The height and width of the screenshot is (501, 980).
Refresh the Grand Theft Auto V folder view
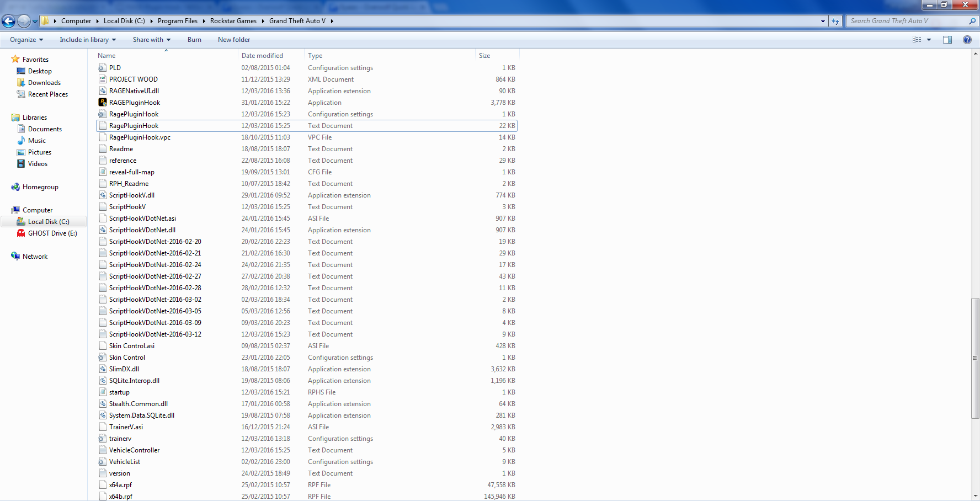(x=835, y=21)
